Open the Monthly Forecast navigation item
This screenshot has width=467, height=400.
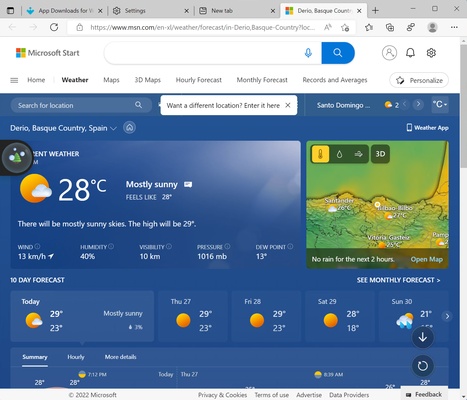(x=262, y=80)
